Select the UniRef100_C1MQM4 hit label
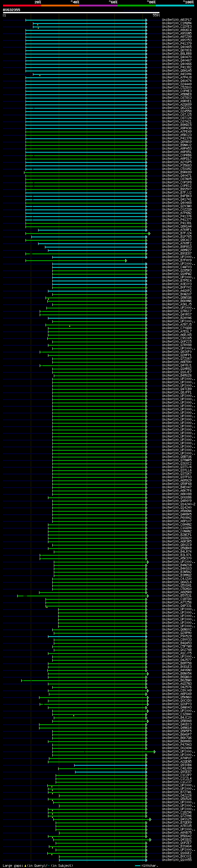The image size is (197, 868). tap(177, 23)
